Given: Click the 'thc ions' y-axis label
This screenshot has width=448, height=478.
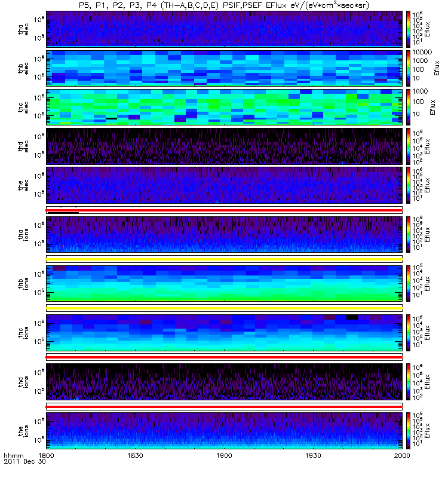Looking at the screenshot, I should [x=23, y=333].
